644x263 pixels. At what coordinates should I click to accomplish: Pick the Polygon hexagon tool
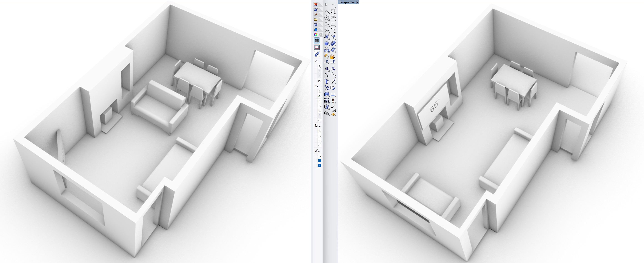click(326, 30)
